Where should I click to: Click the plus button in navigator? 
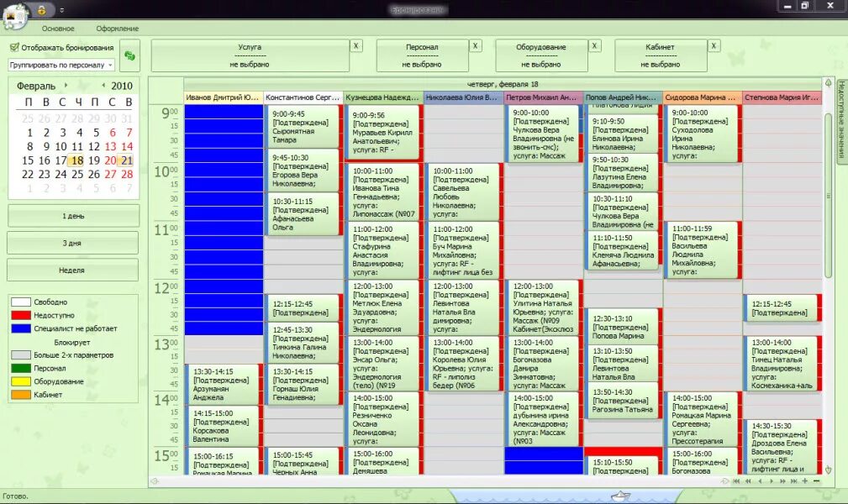(805, 480)
